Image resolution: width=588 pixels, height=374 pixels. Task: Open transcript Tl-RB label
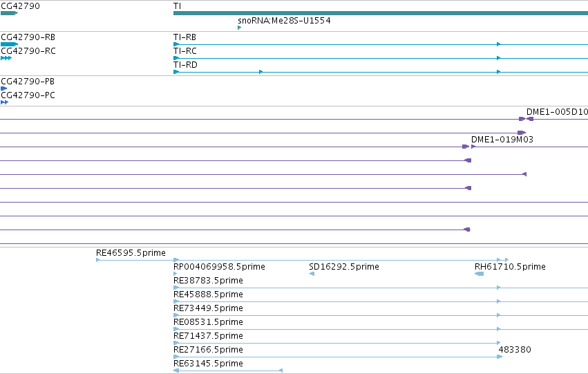(185, 37)
